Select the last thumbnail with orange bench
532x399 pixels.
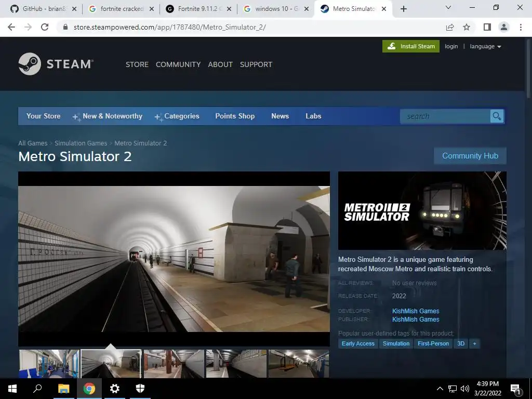tap(299, 364)
